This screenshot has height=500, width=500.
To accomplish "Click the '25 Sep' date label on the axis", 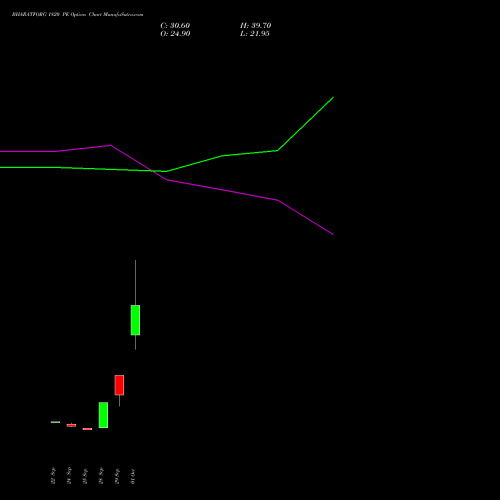I will [x=85, y=476].
